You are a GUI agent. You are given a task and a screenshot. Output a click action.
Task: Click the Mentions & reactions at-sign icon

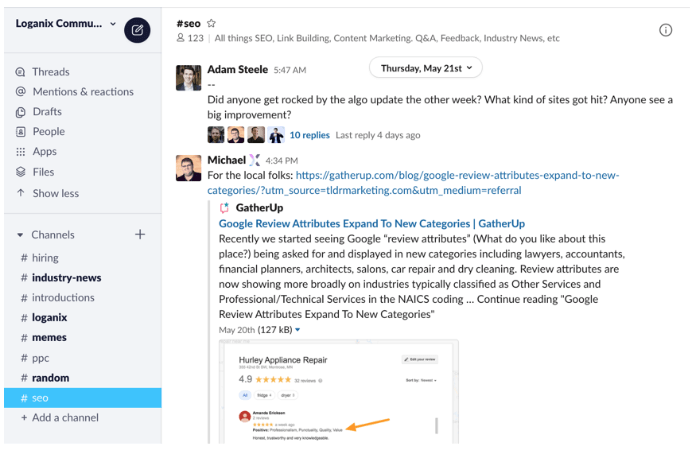[20, 92]
